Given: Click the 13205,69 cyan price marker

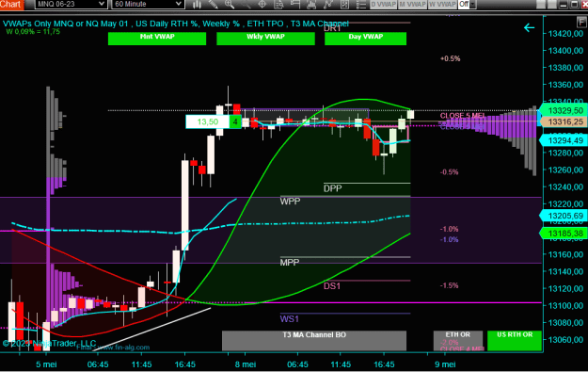Looking at the screenshot, I should 563,216.
